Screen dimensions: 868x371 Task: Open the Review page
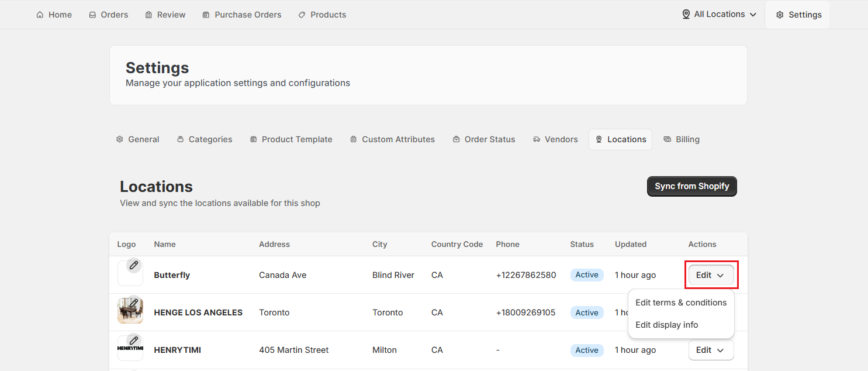165,15
